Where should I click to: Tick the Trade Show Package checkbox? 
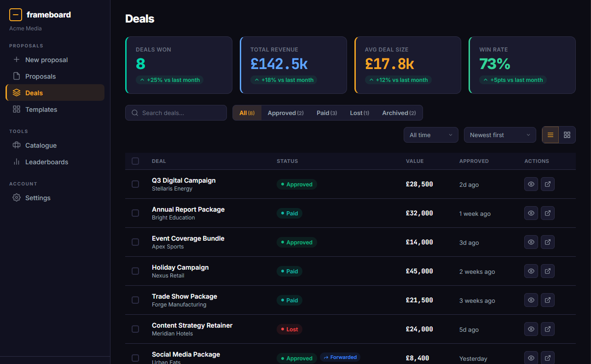pos(135,300)
